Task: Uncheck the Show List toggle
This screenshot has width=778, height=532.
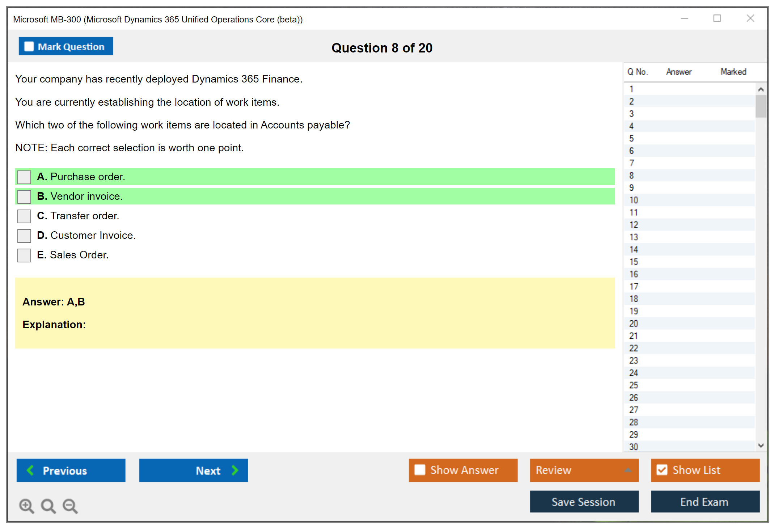Action: click(662, 470)
